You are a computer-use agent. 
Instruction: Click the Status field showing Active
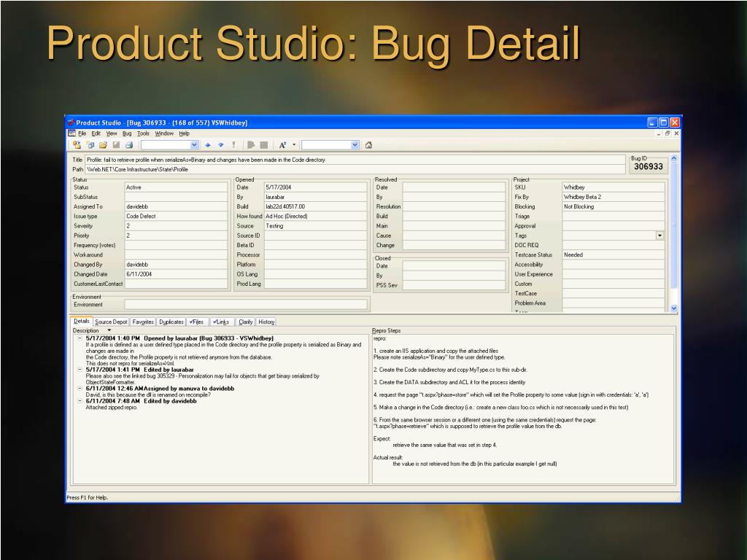point(176,187)
